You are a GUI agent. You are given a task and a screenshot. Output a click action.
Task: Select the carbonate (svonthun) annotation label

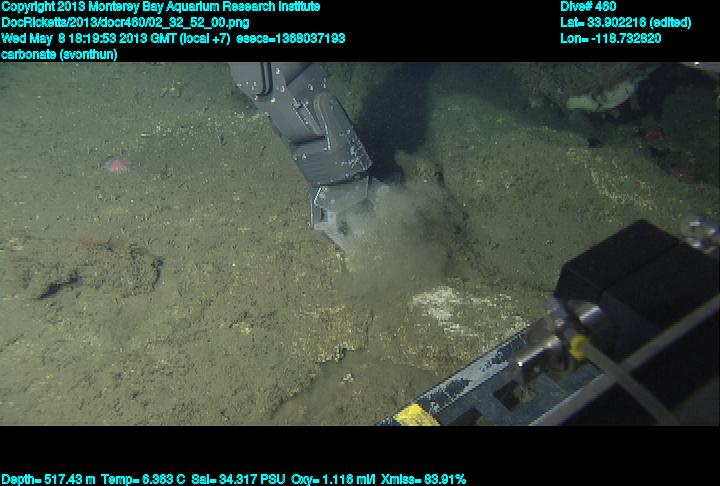[x=60, y=54]
